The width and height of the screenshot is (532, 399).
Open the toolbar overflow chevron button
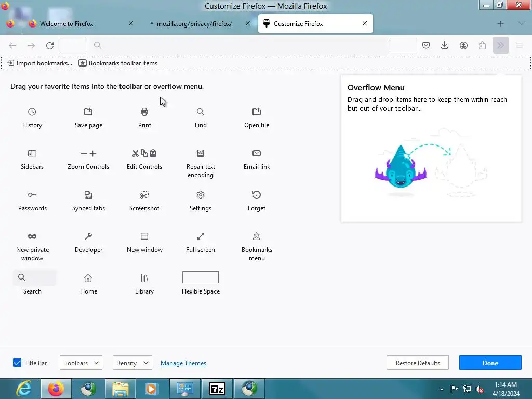point(500,45)
